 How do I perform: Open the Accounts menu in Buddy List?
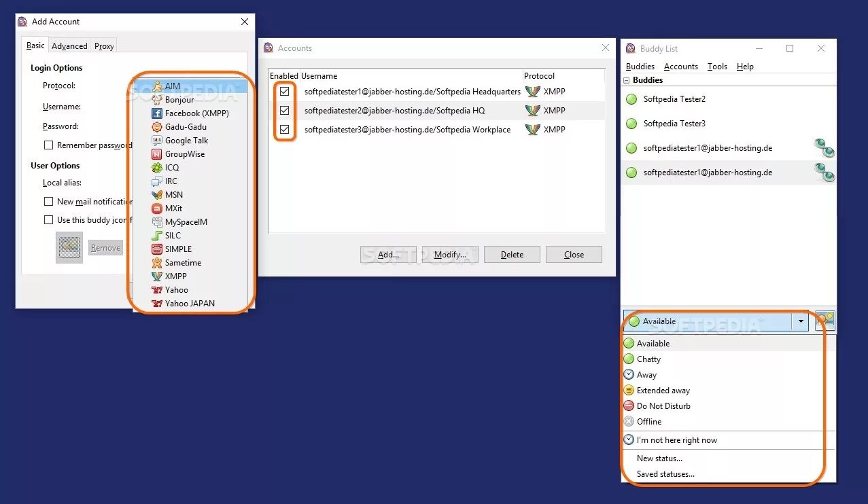point(680,67)
